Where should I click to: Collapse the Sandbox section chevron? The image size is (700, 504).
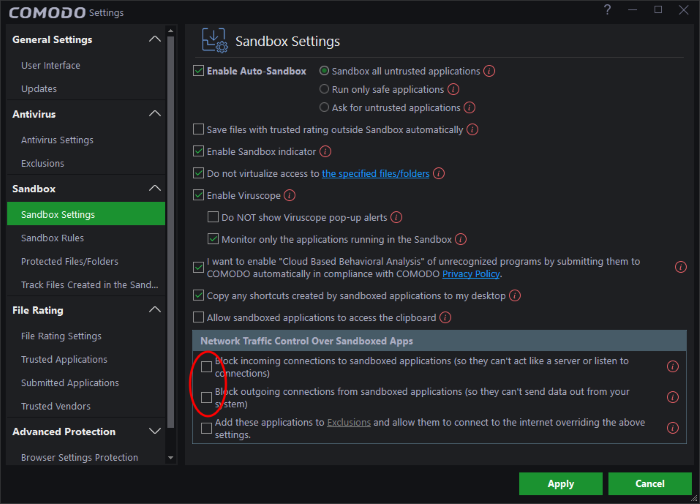point(154,188)
